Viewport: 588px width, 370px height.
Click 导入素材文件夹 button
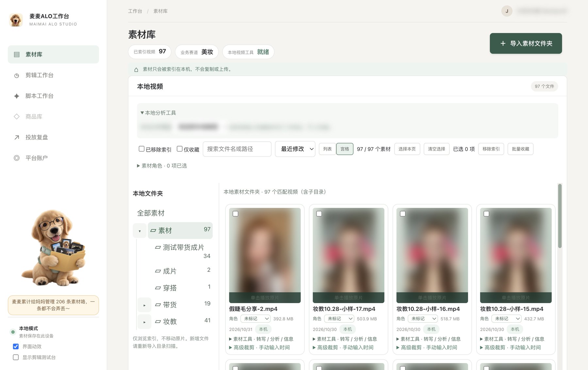[526, 43]
